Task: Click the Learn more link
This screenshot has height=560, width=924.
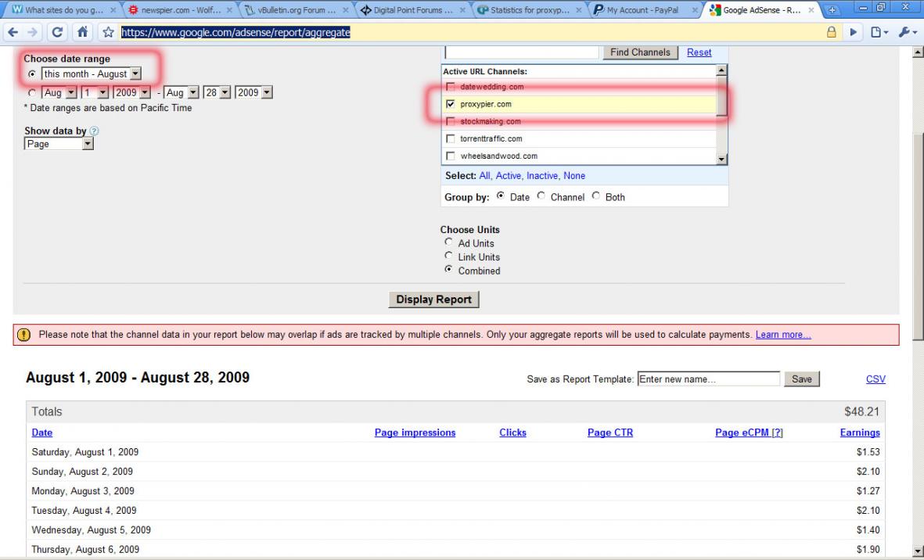Action: (783, 335)
